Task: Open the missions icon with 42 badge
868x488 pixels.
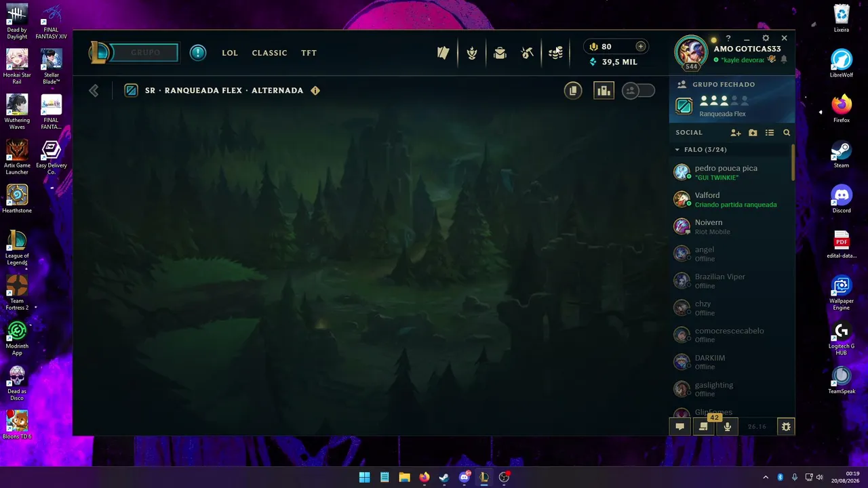Action: click(x=703, y=427)
